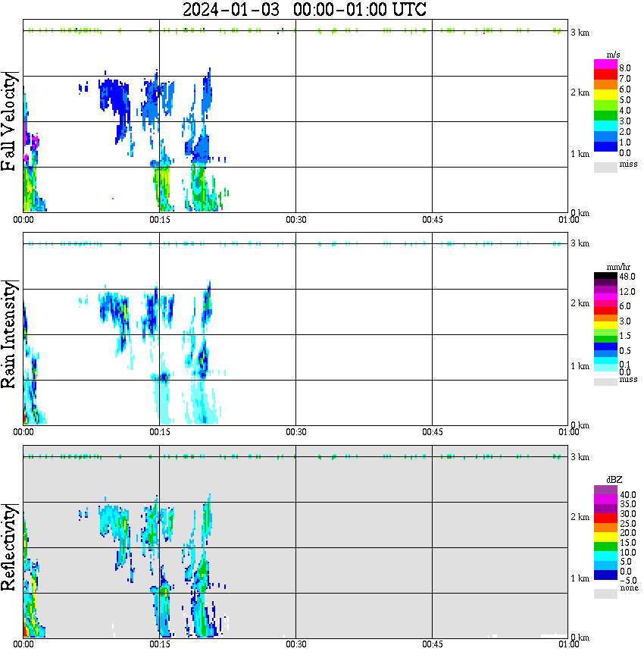Click '1 km' beside the Rain Intensity panel
This screenshot has height=658, width=644.
[x=580, y=366]
